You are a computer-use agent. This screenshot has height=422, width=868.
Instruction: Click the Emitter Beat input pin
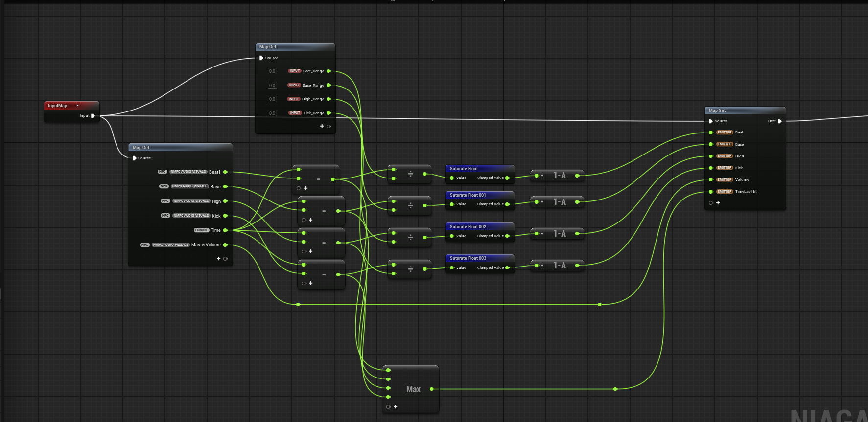coord(711,133)
